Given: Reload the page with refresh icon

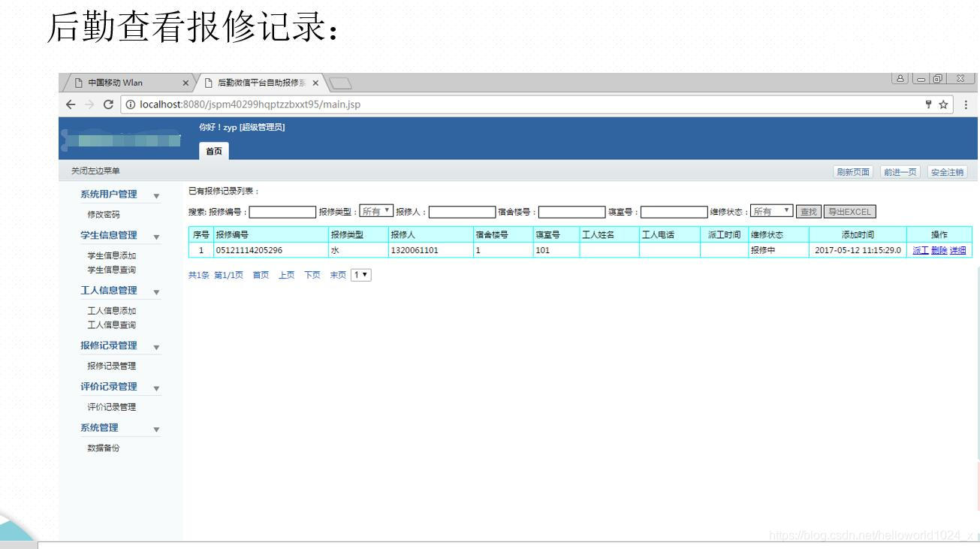Looking at the screenshot, I should (x=110, y=104).
